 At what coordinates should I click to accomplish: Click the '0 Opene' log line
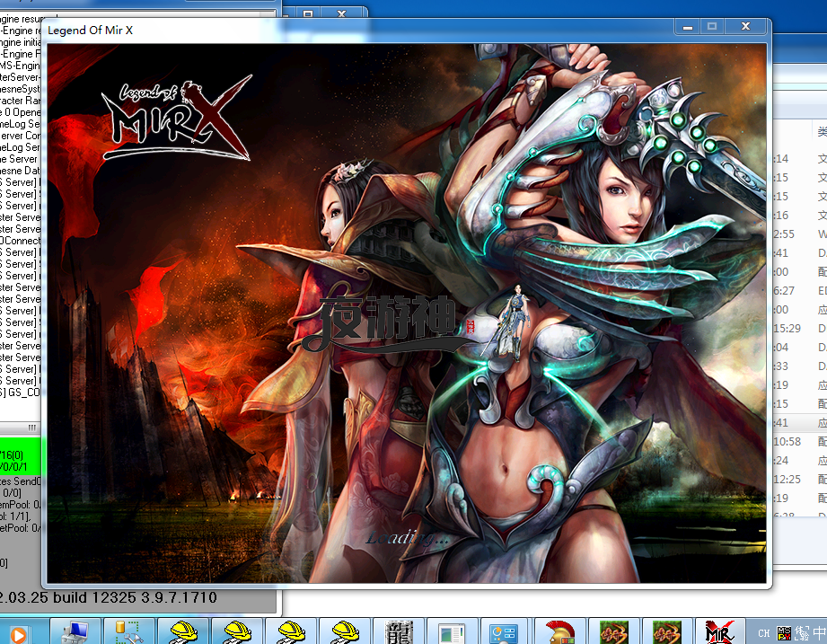click(20, 112)
